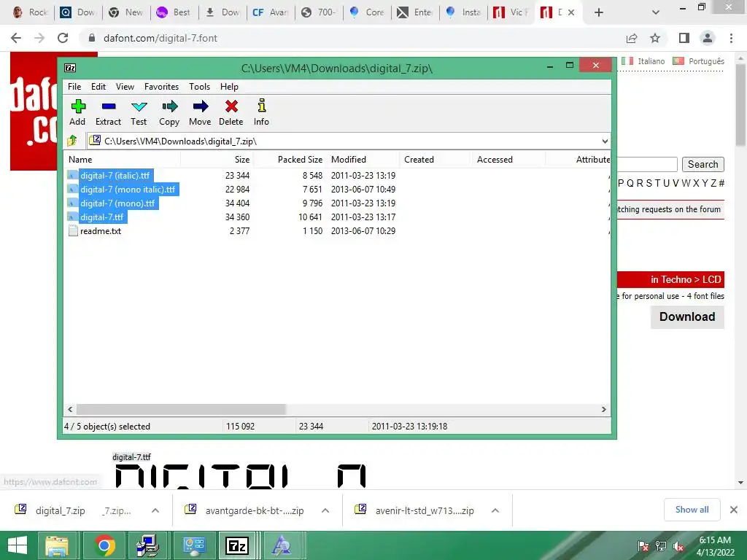Open the Edit menu
Image resolution: width=747 pixels, height=560 pixels.
pyautogui.click(x=98, y=87)
